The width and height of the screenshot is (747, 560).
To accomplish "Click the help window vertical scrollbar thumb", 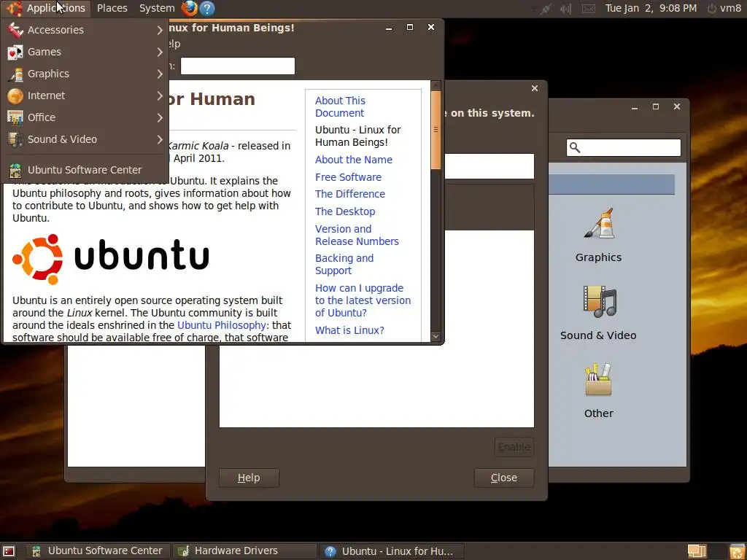I will pos(436,130).
